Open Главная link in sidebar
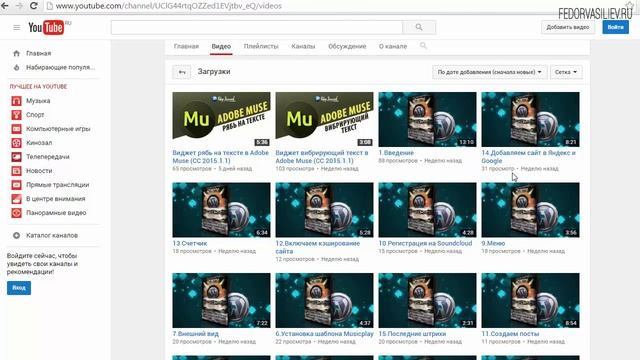This screenshot has height=360, width=640. click(39, 53)
